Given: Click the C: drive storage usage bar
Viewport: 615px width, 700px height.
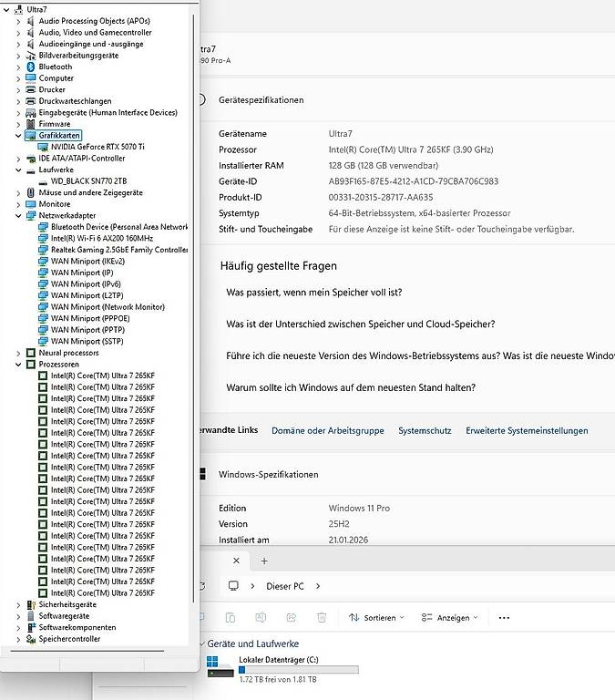Looking at the screenshot, I should (x=298, y=669).
